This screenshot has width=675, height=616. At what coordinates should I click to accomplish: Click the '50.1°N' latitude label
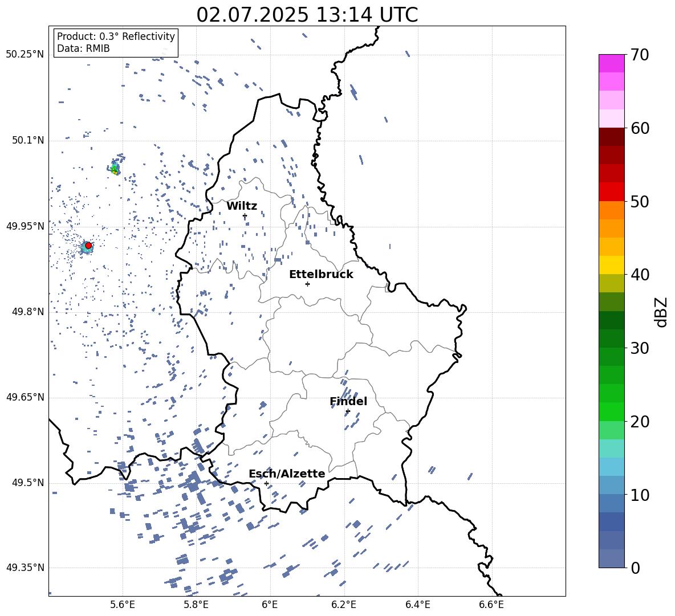tap(27, 140)
